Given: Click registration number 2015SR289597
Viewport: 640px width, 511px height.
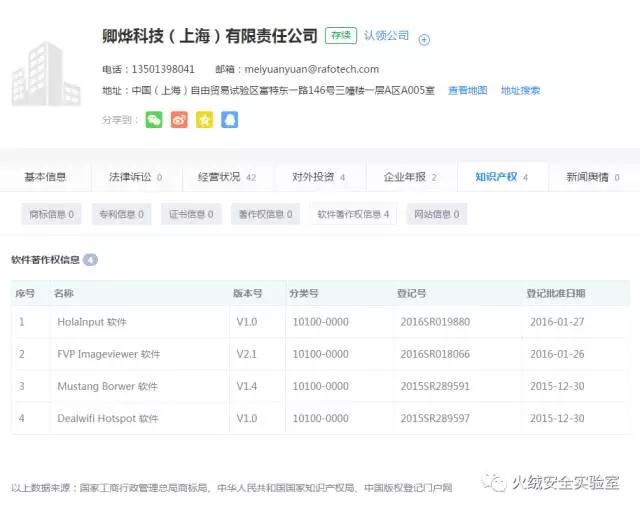Looking at the screenshot, I should [x=435, y=418].
